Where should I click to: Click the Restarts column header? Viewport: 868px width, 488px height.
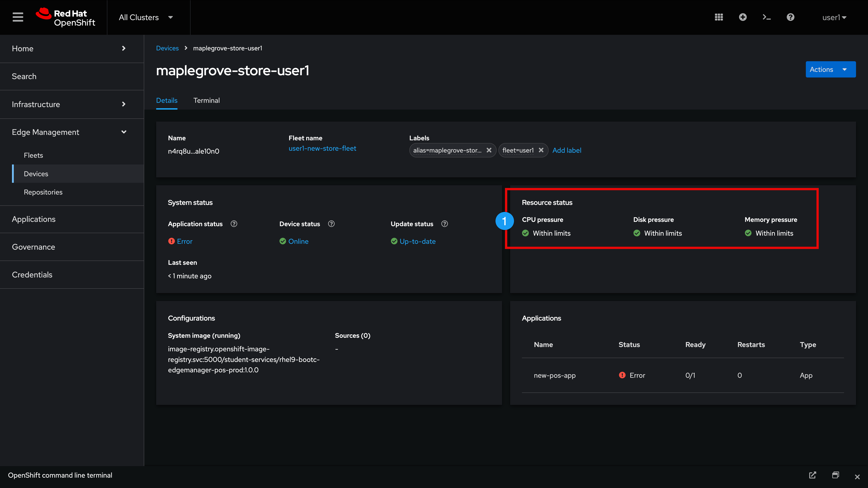[x=751, y=345]
